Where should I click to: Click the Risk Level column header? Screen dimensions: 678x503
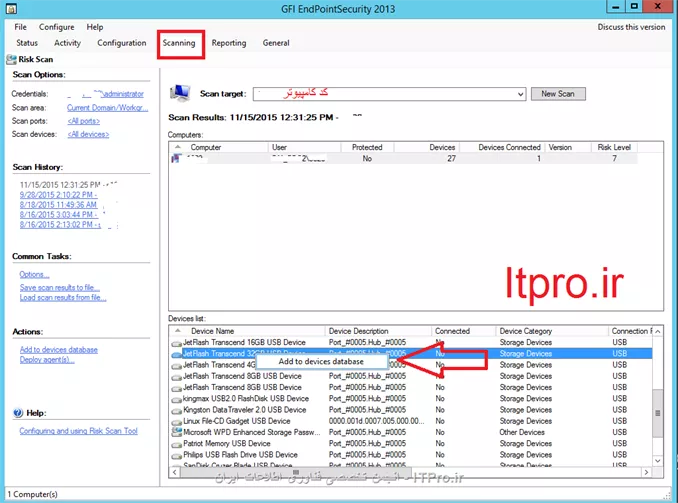(x=614, y=147)
